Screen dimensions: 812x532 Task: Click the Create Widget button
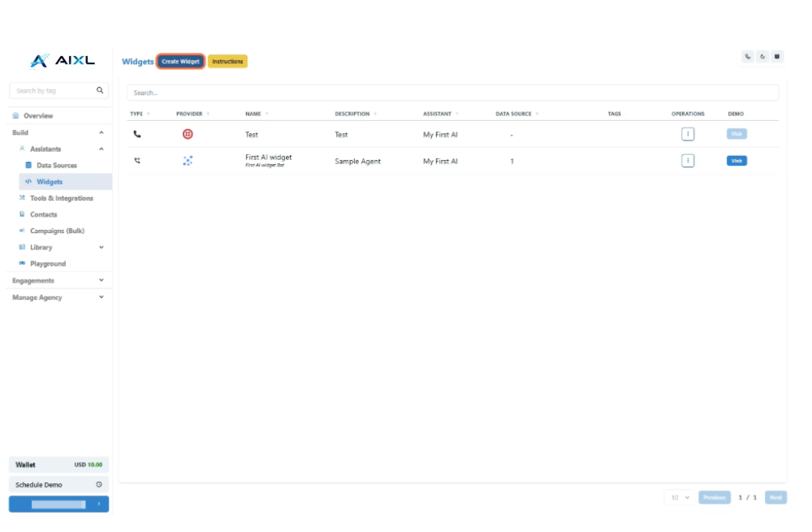tap(180, 62)
